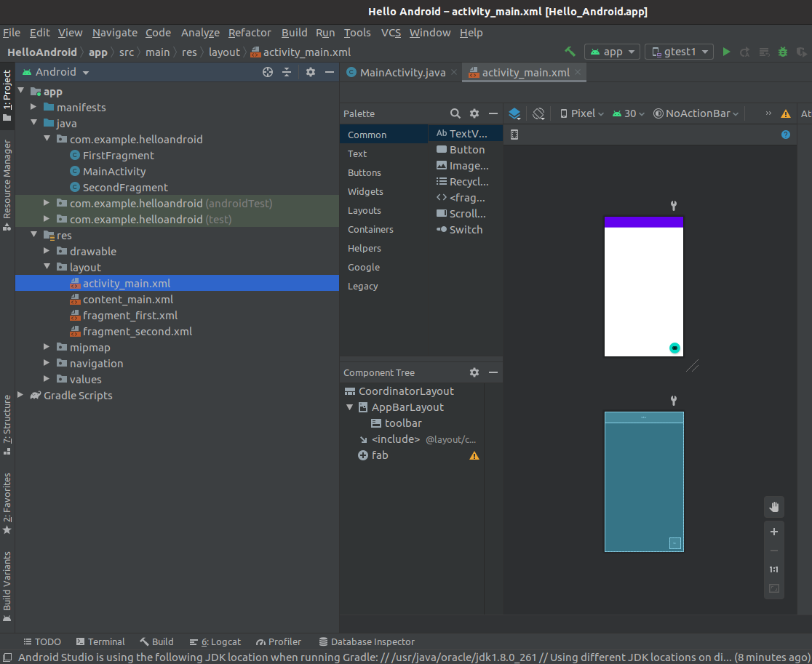This screenshot has width=812, height=664.
Task: Open the app run configuration dropdown
Action: pos(612,52)
